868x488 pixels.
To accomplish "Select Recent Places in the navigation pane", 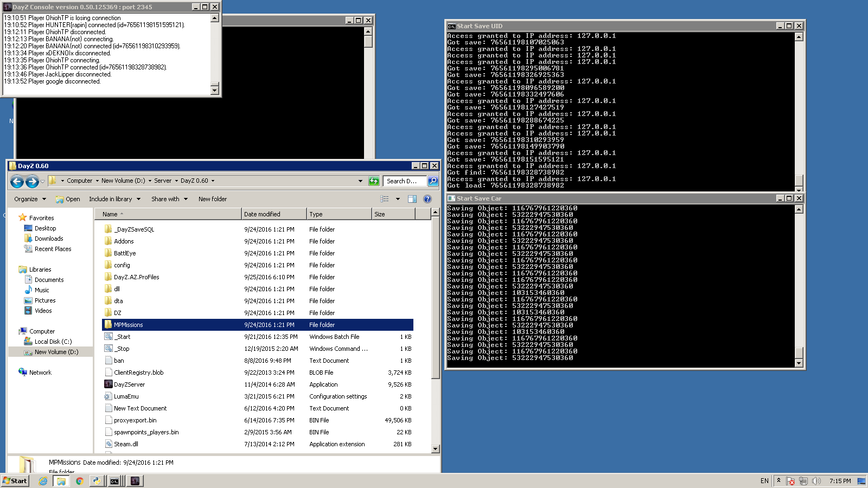I will click(53, 249).
